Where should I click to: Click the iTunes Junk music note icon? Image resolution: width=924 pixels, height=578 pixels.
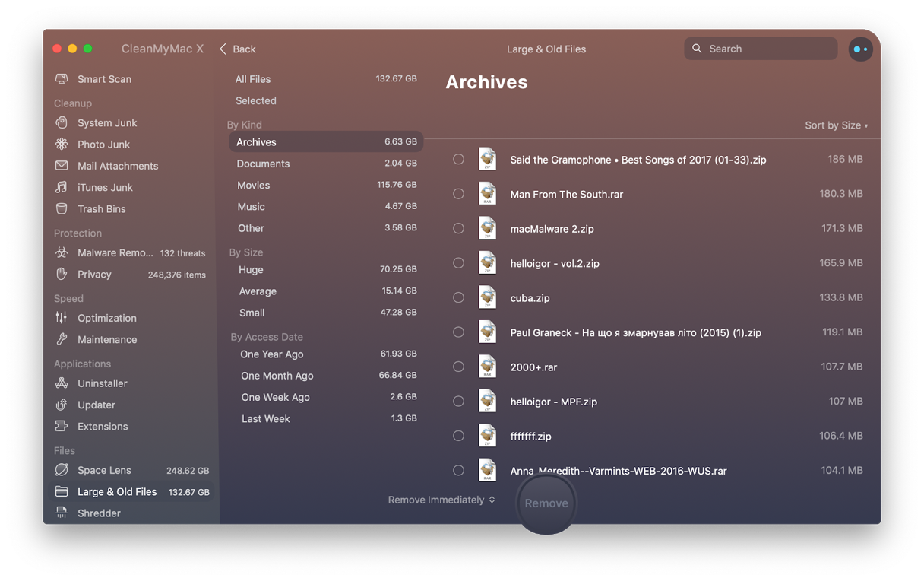point(62,187)
